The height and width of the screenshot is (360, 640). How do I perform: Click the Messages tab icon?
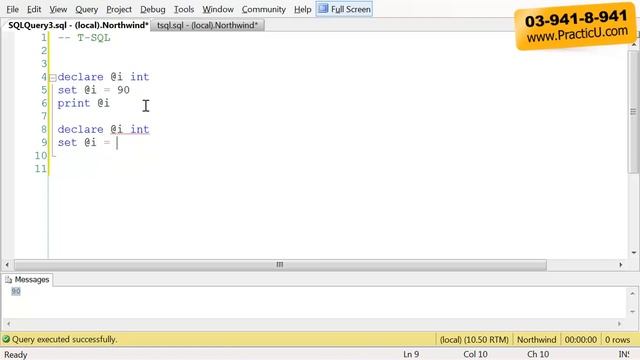coord(8,280)
